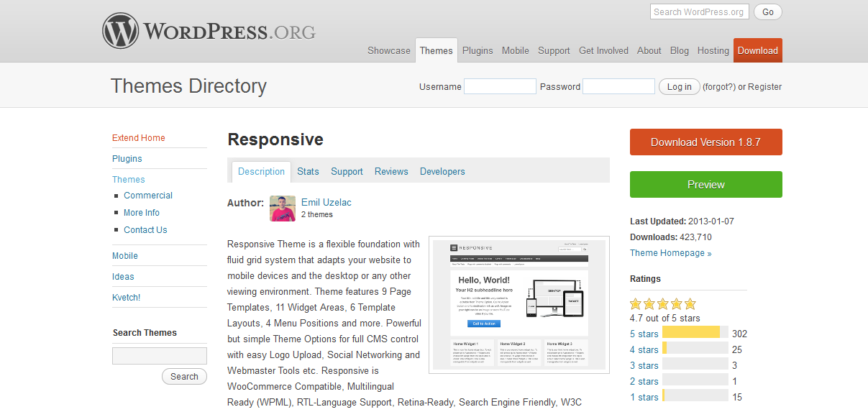Click the green Preview button
The image size is (868, 412).
[x=706, y=185]
